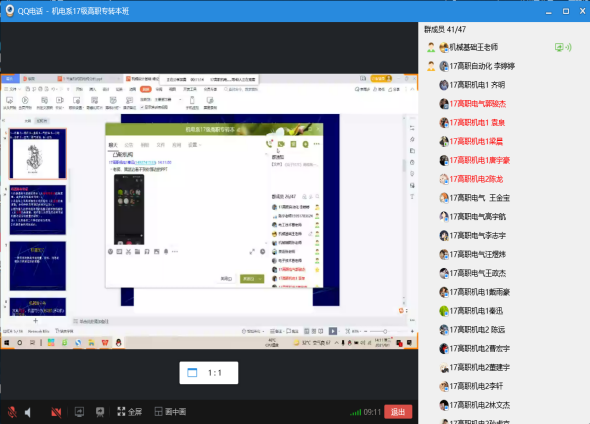Image resolution: width=590 pixels, height=424 pixels.
Task: Turn on the camera icon
Action: pyautogui.click(x=56, y=412)
